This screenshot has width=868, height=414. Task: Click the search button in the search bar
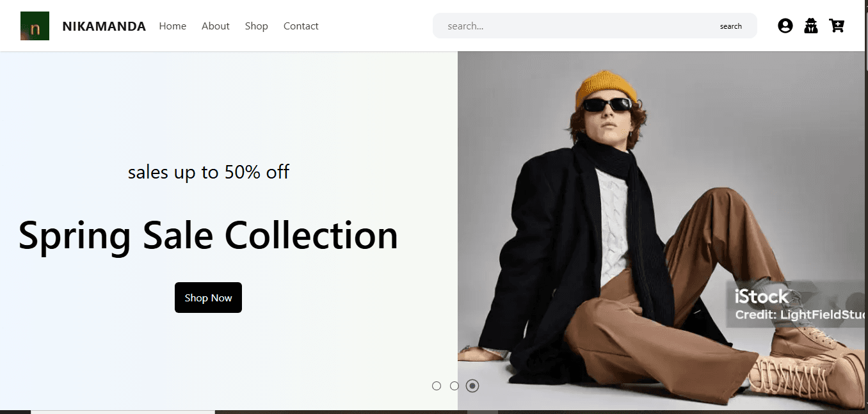click(730, 26)
